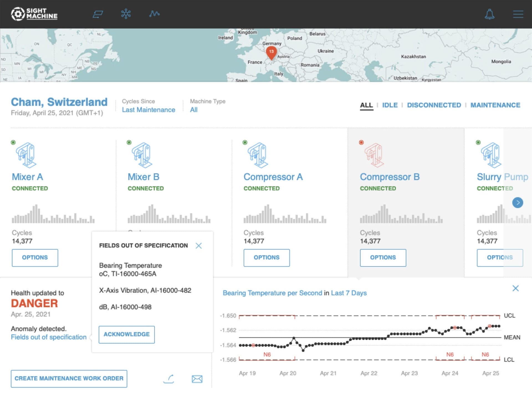532x398 pixels.
Task: Open Options for Mixer A
Action: point(35,258)
